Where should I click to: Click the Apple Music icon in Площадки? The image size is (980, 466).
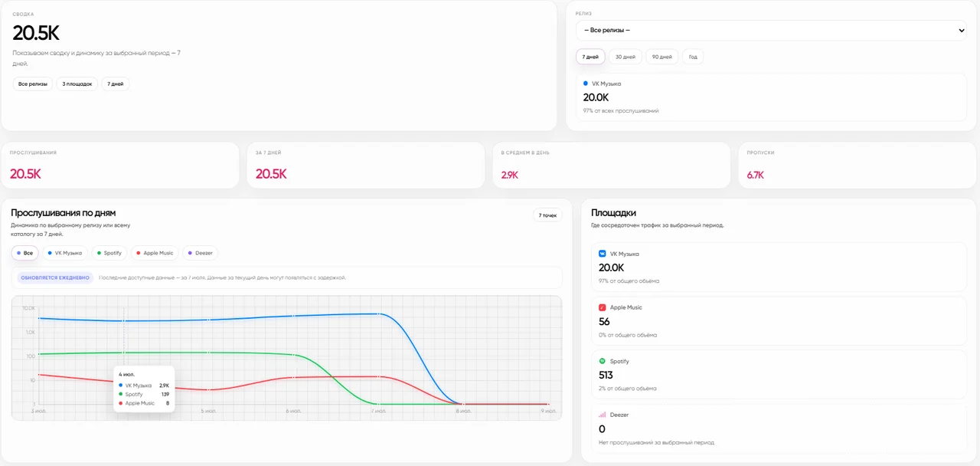tap(603, 307)
